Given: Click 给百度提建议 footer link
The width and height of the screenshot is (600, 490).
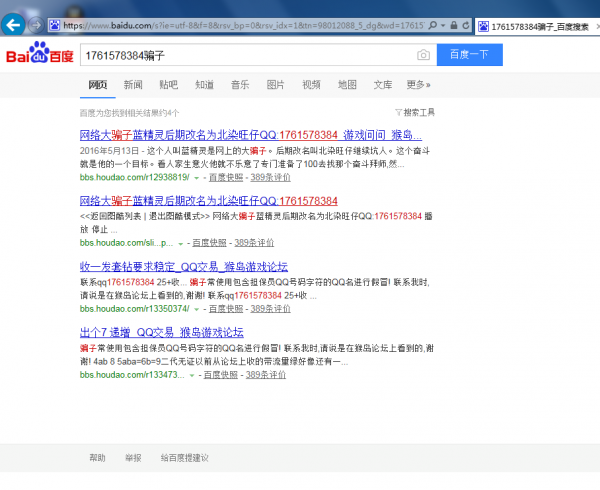Looking at the screenshot, I should pos(184,457).
